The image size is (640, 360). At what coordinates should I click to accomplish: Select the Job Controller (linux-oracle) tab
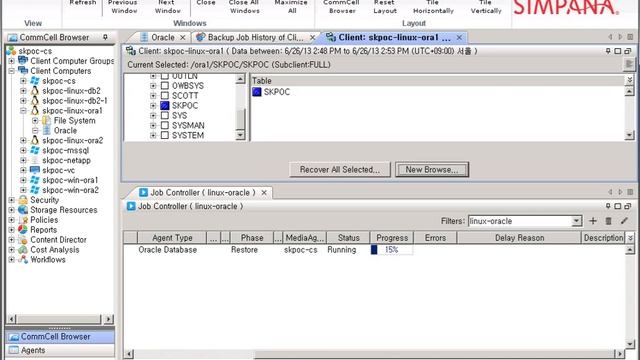click(202, 192)
